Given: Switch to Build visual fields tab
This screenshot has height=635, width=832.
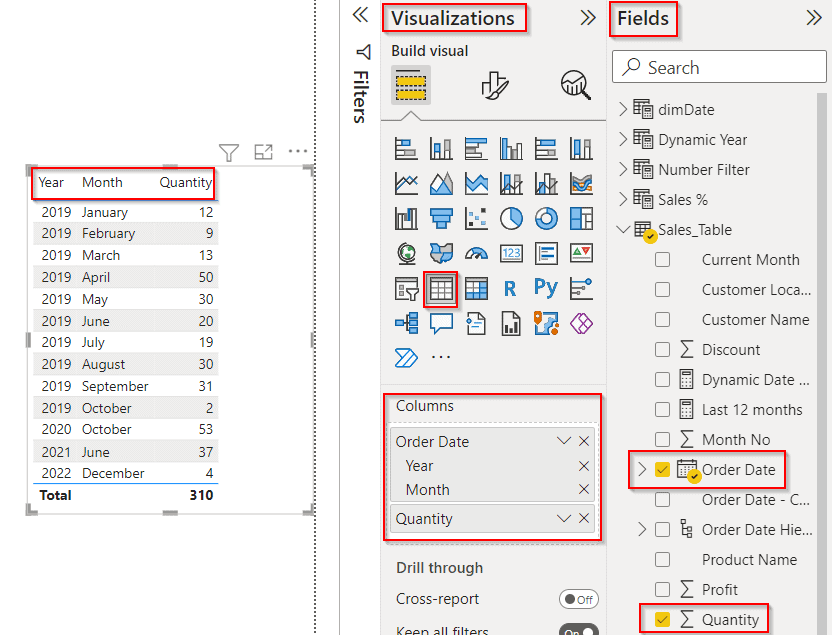Looking at the screenshot, I should point(411,85).
